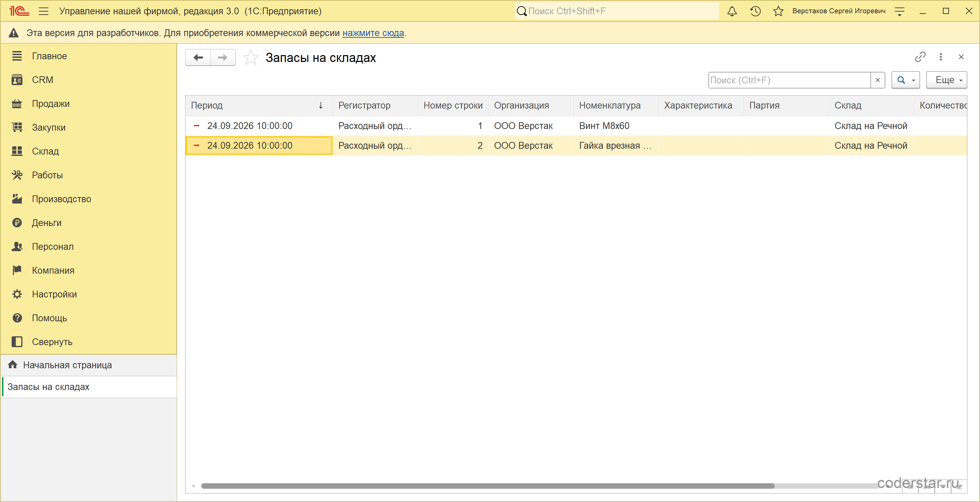Click the Номенклатура column header
980x502 pixels.
pos(616,106)
